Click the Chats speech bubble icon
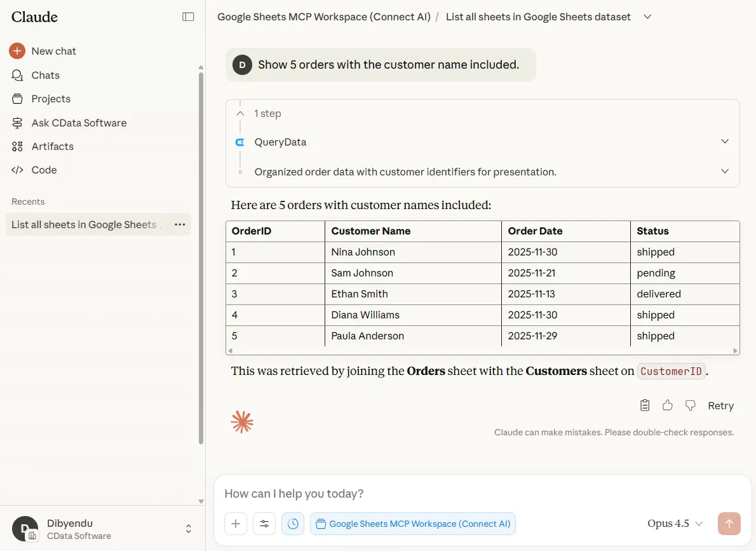Viewport: 756px width, 551px height. 17,75
